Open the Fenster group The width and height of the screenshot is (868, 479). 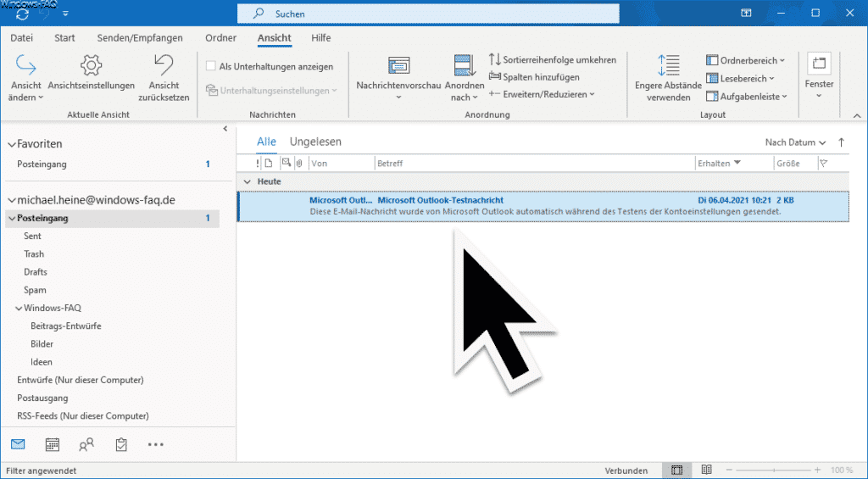tap(819, 76)
